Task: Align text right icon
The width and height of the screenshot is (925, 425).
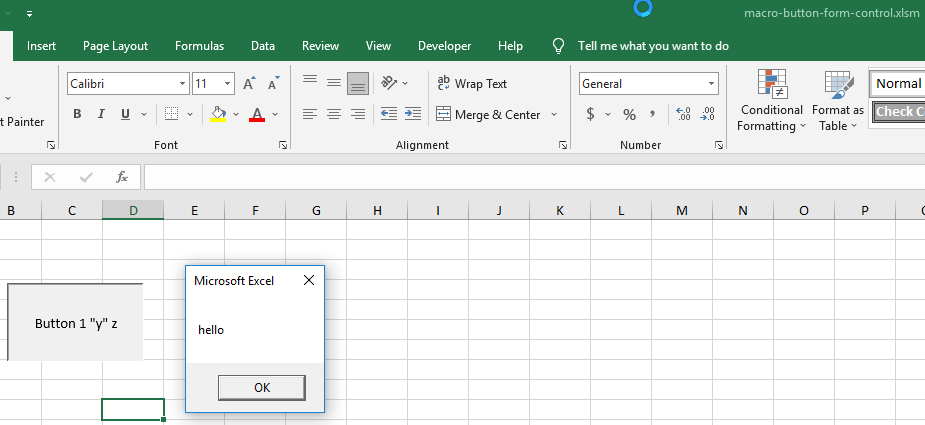Action: click(x=358, y=114)
